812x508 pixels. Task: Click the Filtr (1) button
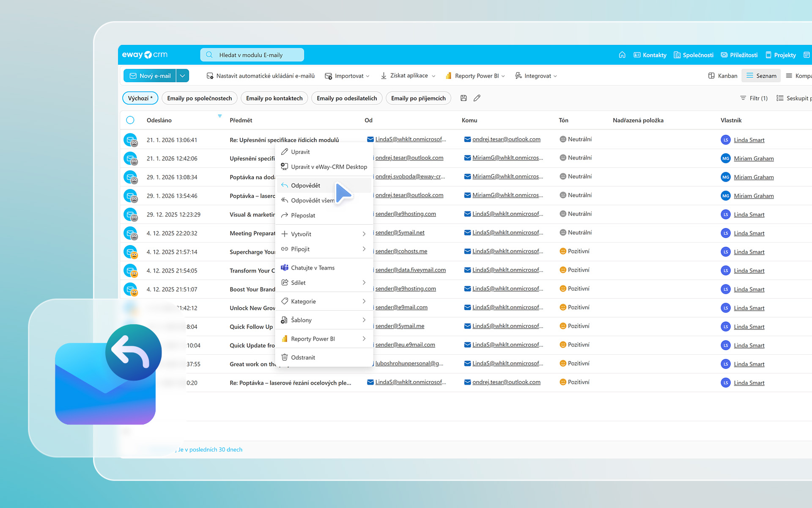[x=754, y=98]
